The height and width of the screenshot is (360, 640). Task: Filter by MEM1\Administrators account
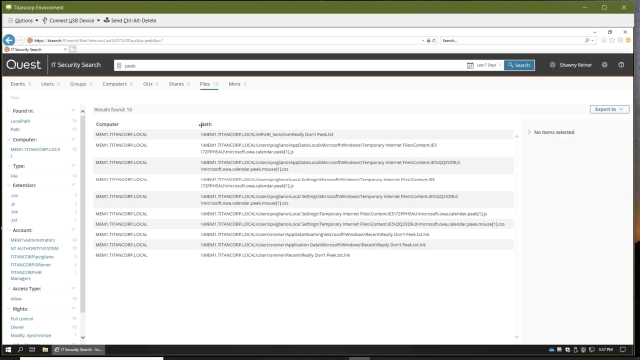[33, 240]
